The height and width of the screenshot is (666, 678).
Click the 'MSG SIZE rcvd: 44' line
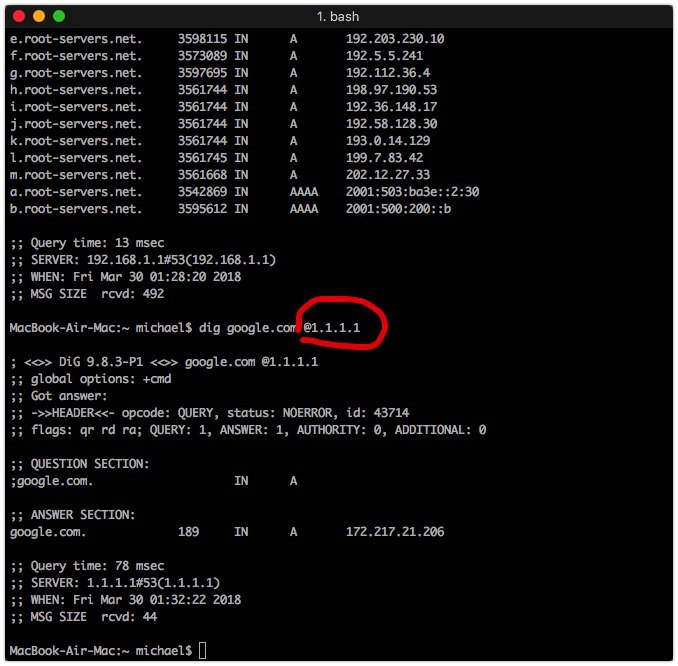(x=83, y=617)
